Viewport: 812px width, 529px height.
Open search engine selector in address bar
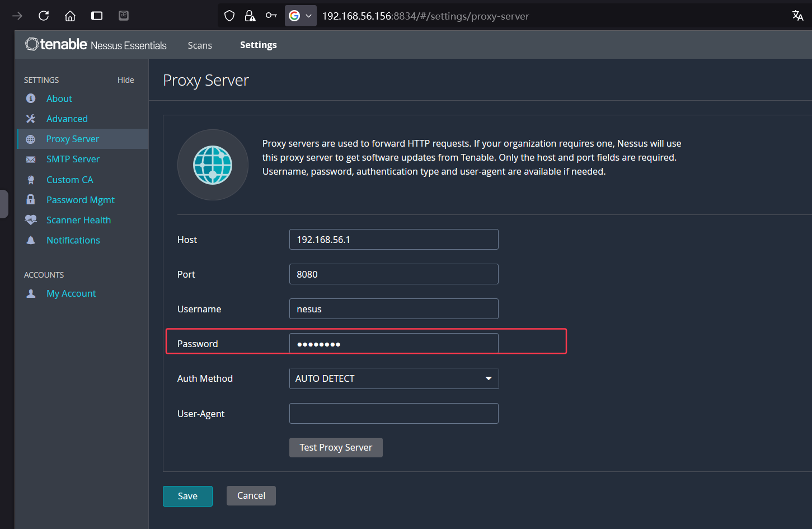pos(301,16)
